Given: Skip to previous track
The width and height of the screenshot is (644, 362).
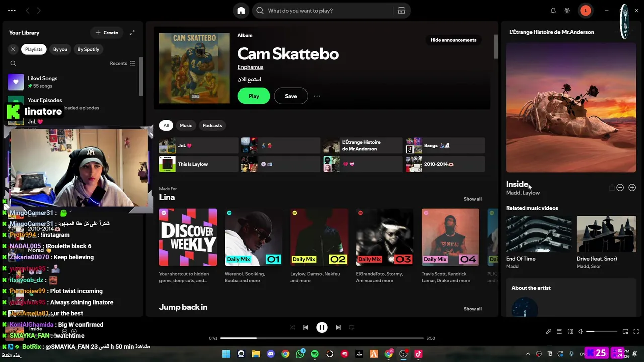Looking at the screenshot, I should tap(306, 328).
